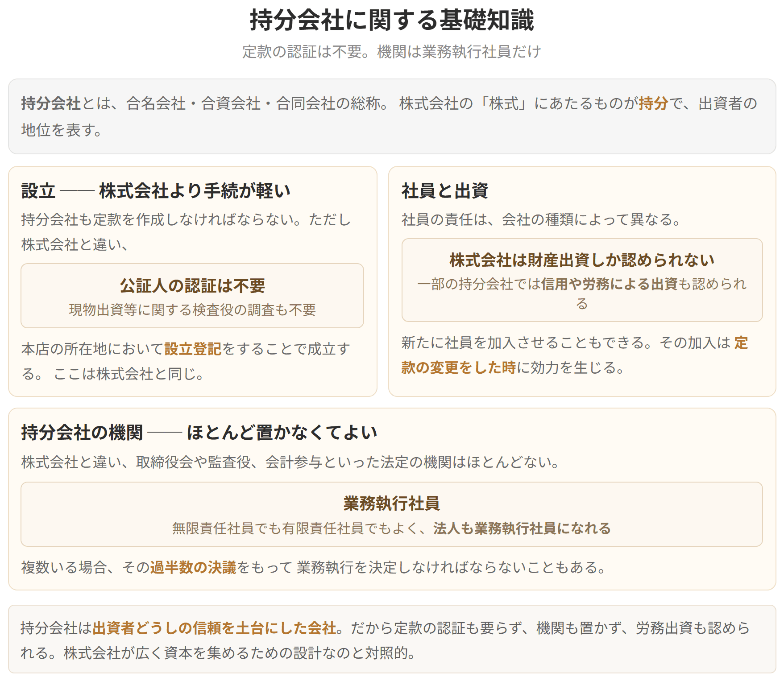Click the bold phrase 信用や労務による出資

(610, 284)
